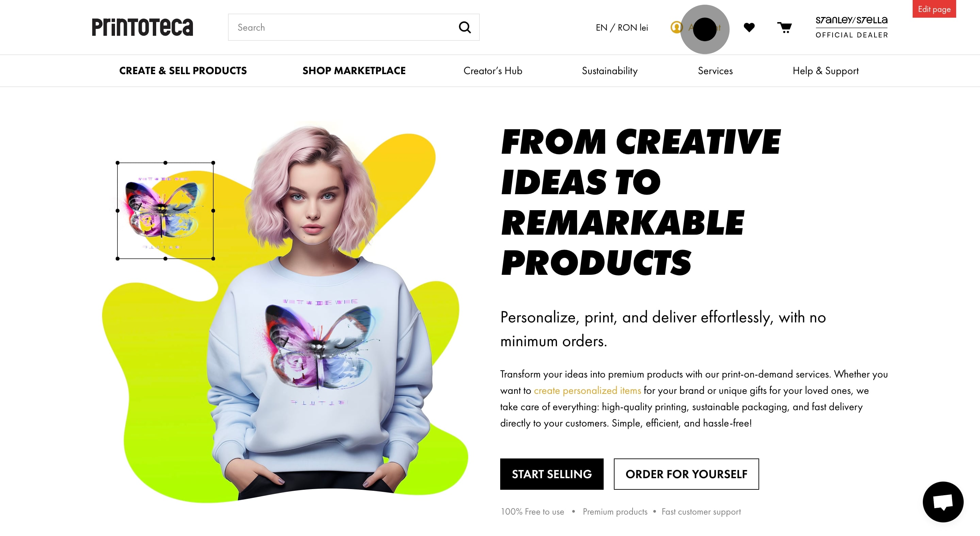This screenshot has height=536, width=980.
Task: Open the Sustainability menu item
Action: pos(609,71)
